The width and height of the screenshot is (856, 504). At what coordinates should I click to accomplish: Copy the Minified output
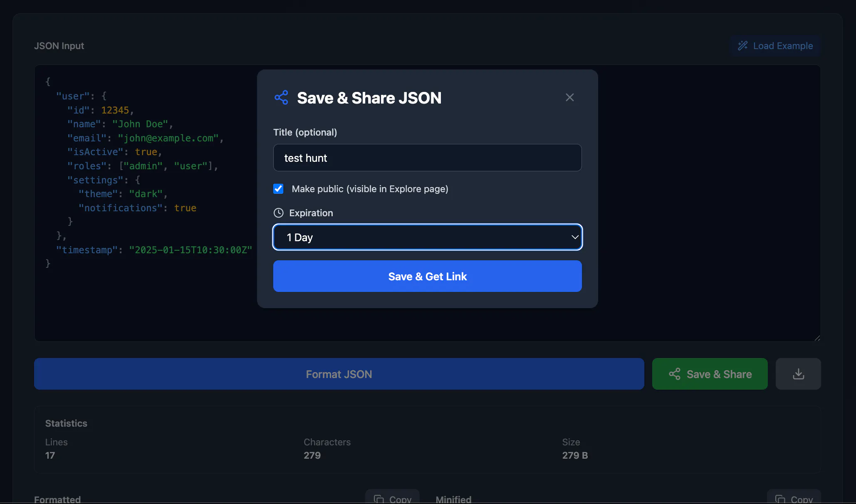tap(794, 497)
